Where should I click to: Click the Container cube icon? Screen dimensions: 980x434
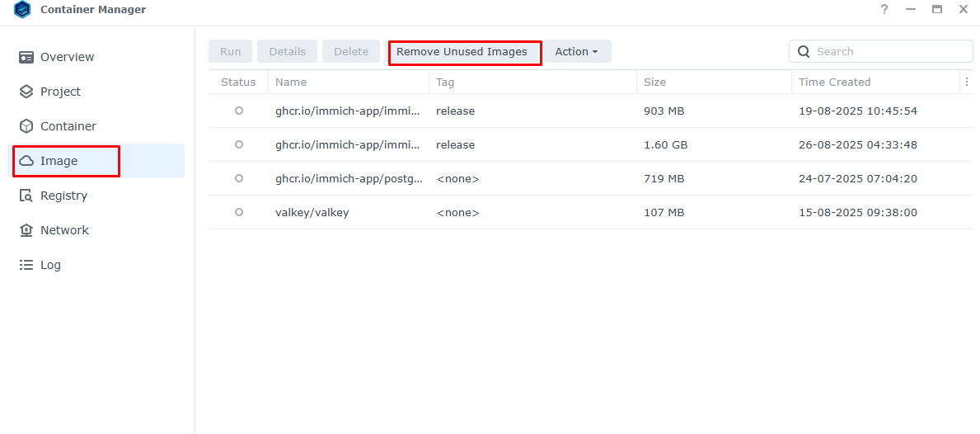pyautogui.click(x=26, y=126)
